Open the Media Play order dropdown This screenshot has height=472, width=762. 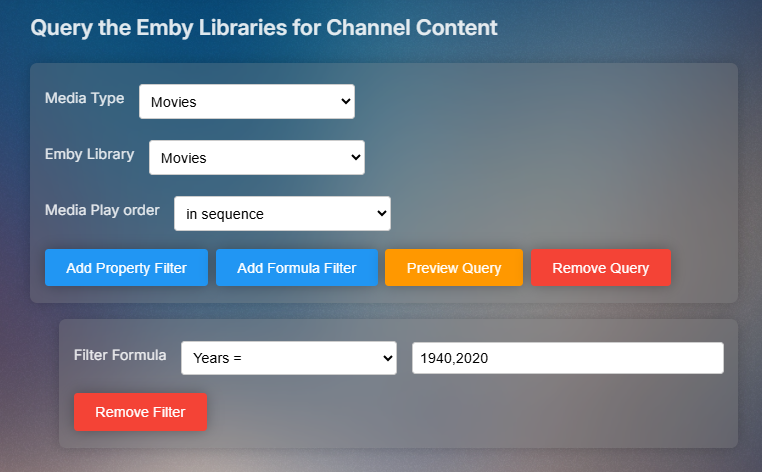282,213
